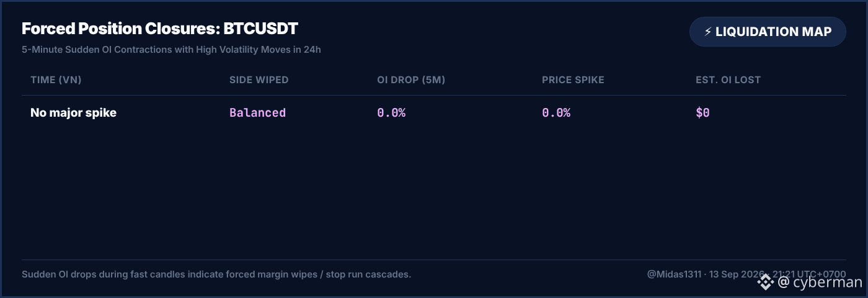Viewport: 868px width, 298px height.
Task: Open the @Midas1311 handle link
Action: 674,274
